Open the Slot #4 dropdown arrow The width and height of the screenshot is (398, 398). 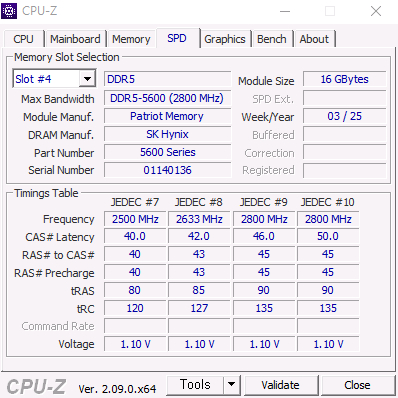coord(87,79)
